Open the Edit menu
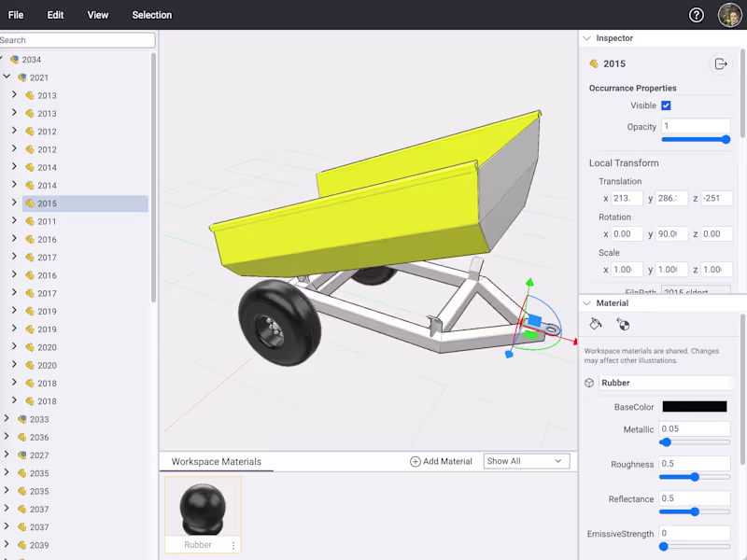 coord(55,15)
